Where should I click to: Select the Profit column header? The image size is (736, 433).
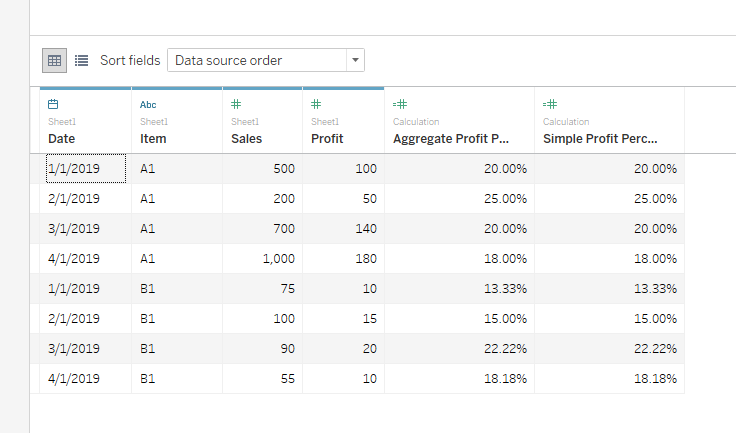click(x=327, y=139)
